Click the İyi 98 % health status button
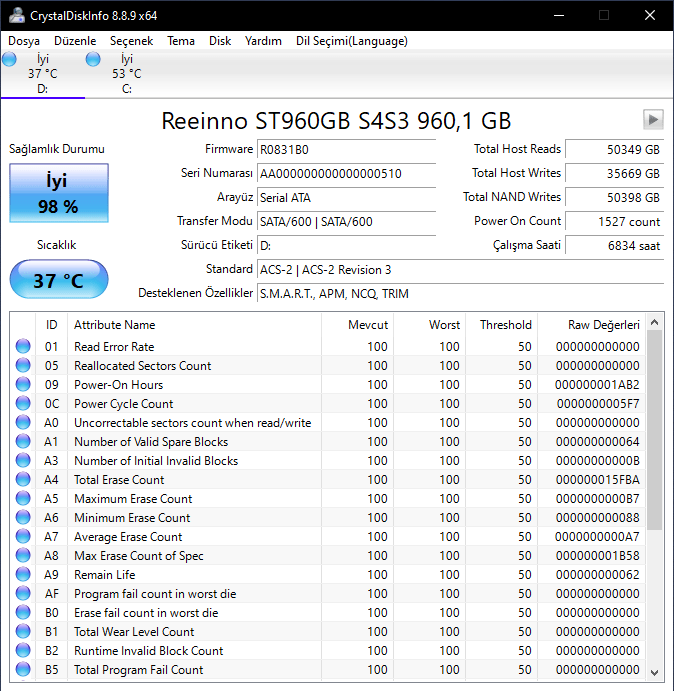Viewport: 674px width, 691px height. click(x=57, y=193)
